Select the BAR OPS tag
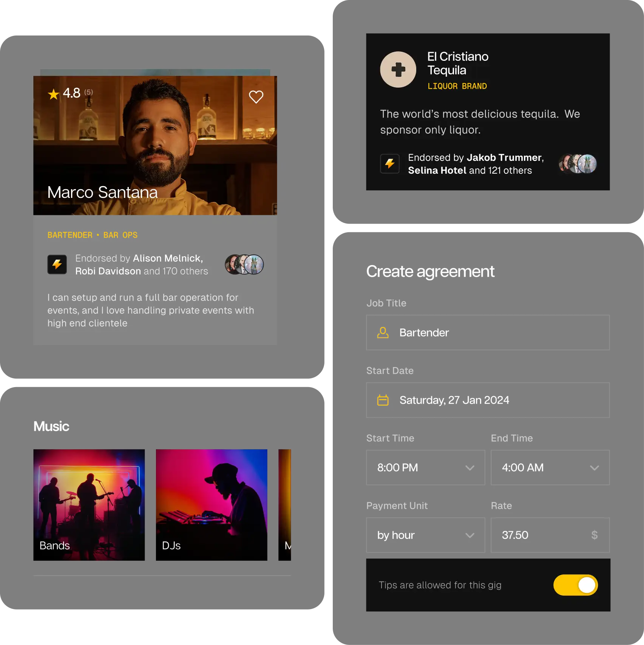Image resolution: width=644 pixels, height=645 pixels. tap(120, 235)
